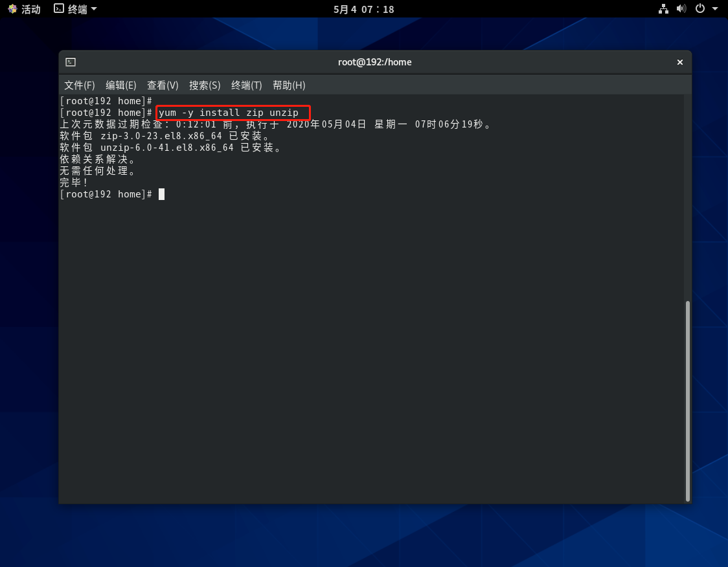The height and width of the screenshot is (567, 728).
Task: Close the root@192:/home terminal window
Action: point(680,62)
